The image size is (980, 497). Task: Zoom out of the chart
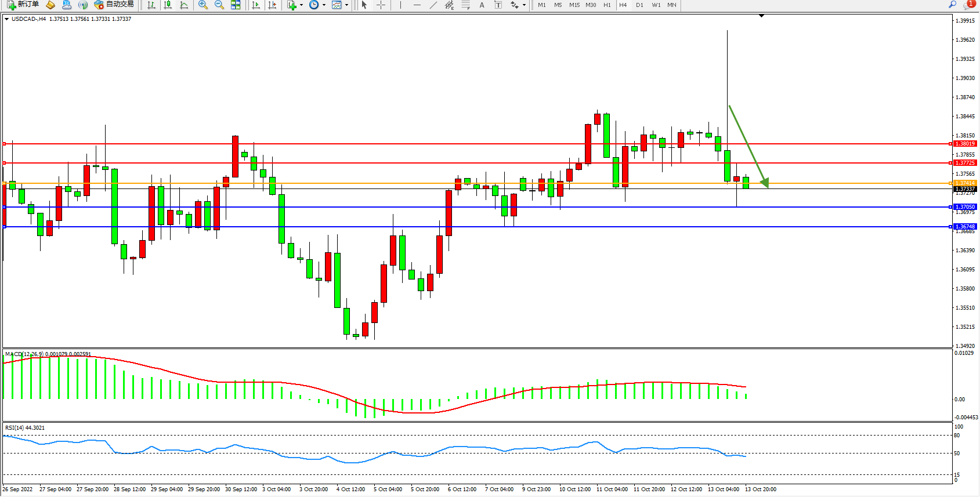(219, 5)
